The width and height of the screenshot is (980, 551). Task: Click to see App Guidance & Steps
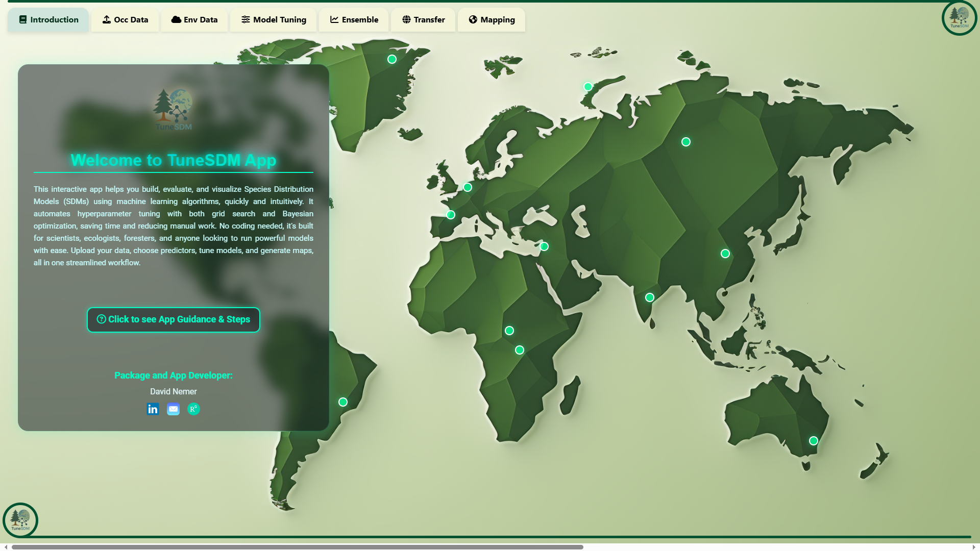(174, 320)
